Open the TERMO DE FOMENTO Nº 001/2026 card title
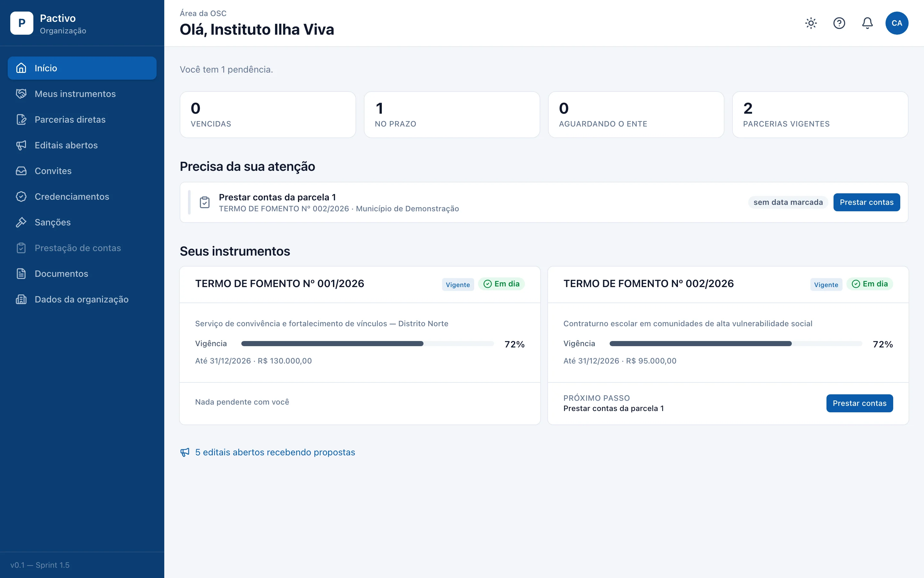Image resolution: width=924 pixels, height=578 pixels. 279,284
